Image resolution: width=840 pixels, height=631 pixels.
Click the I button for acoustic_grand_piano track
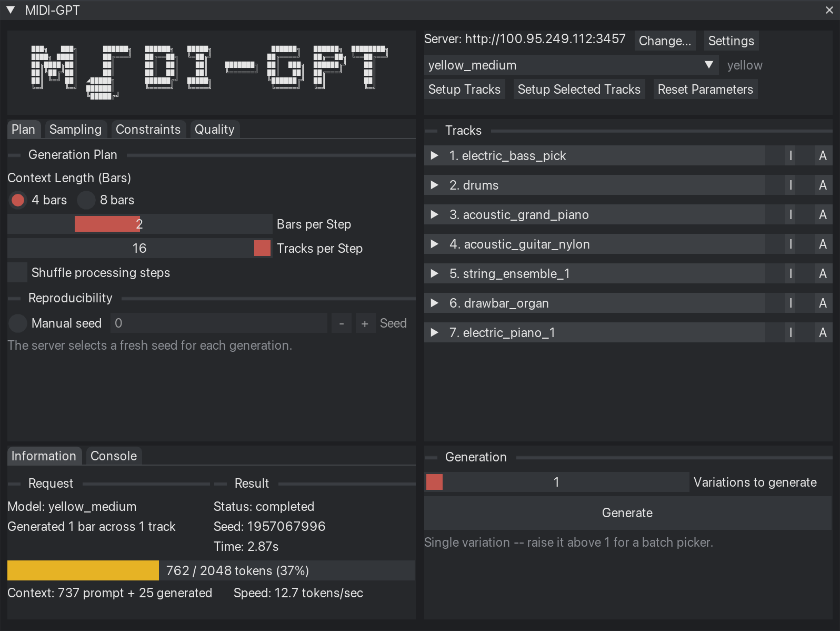791,214
